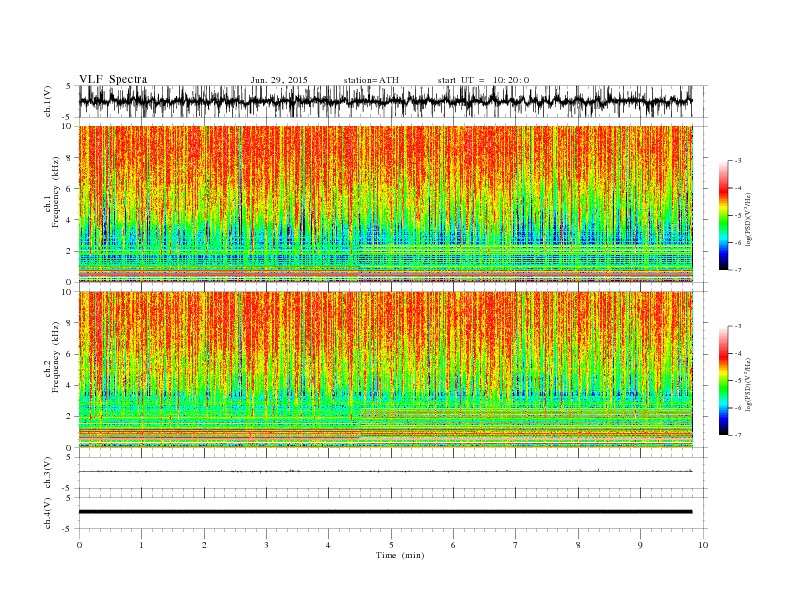Click time axis tick label "9"

click(x=640, y=545)
